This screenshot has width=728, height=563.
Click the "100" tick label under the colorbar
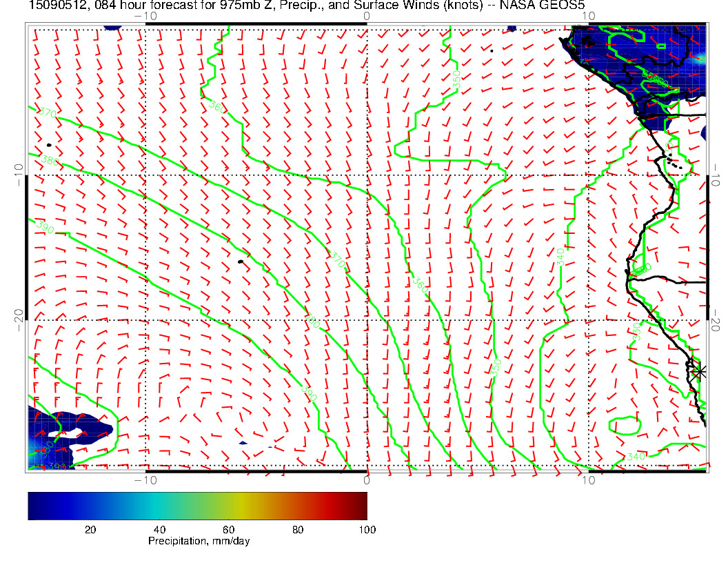point(366,529)
